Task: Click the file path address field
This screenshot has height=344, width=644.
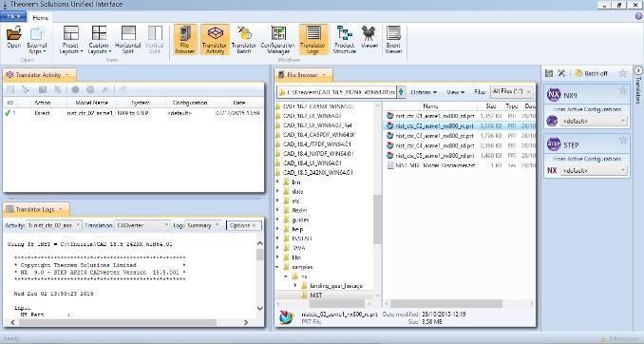Action: pos(337,92)
